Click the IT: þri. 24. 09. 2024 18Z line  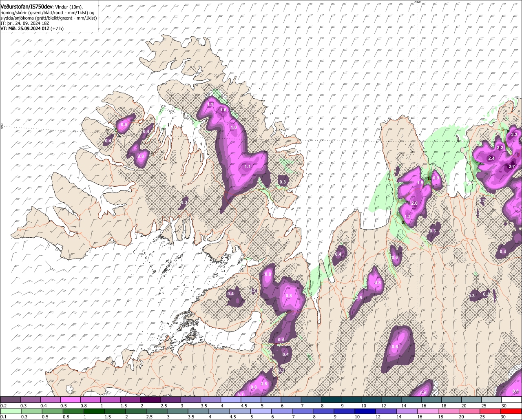[x=25, y=23]
